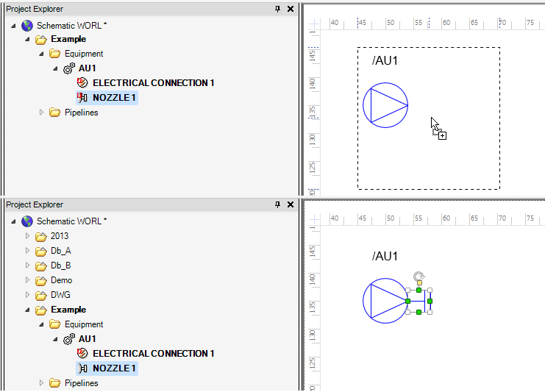Click right green handle of the nozzle symbol
Screen dimensions: 545x392
pos(430,301)
